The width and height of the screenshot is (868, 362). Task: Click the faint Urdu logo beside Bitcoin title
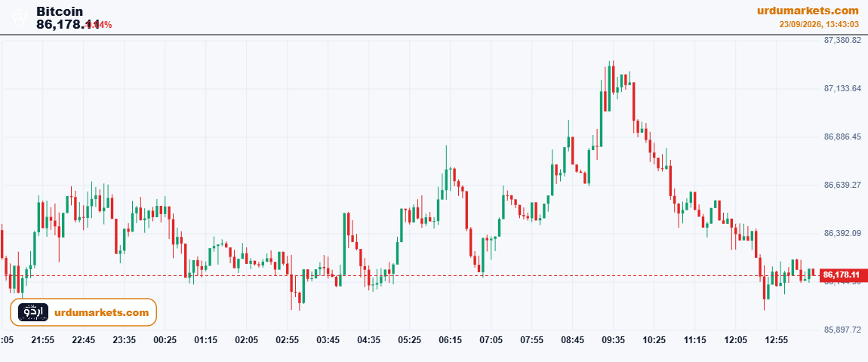point(21,16)
